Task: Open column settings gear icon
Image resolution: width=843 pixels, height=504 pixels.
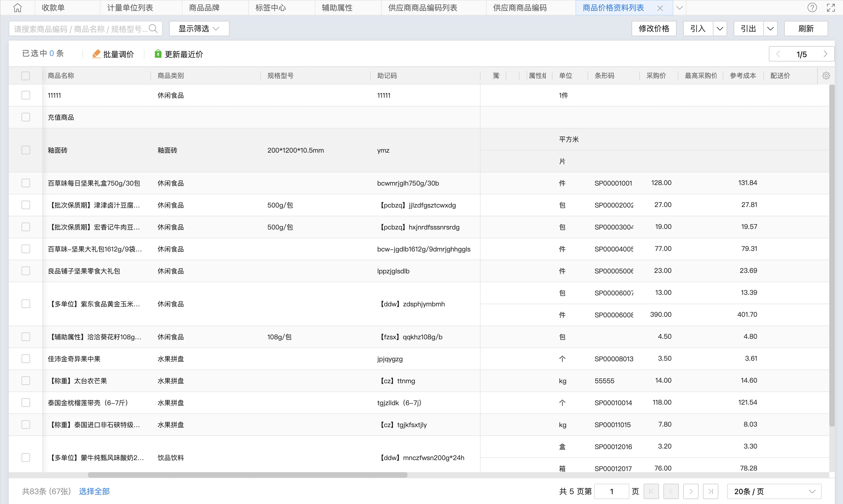Action: point(826,76)
